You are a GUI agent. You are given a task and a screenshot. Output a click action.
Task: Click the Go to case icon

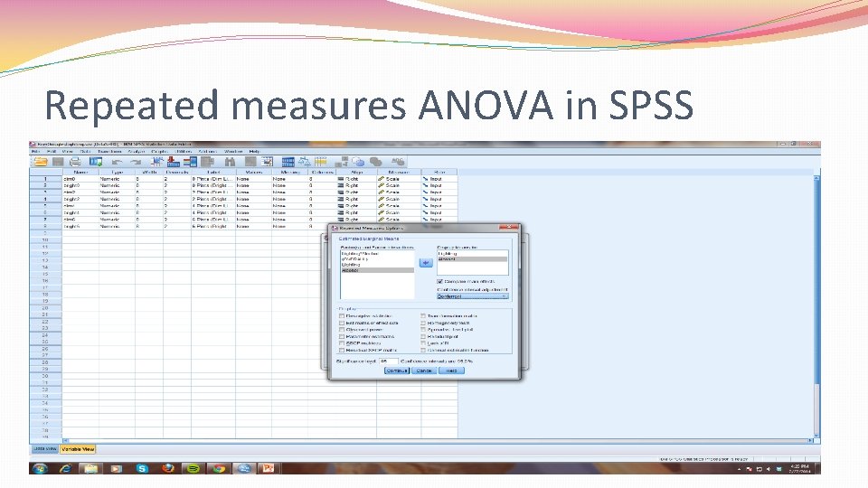point(156,162)
